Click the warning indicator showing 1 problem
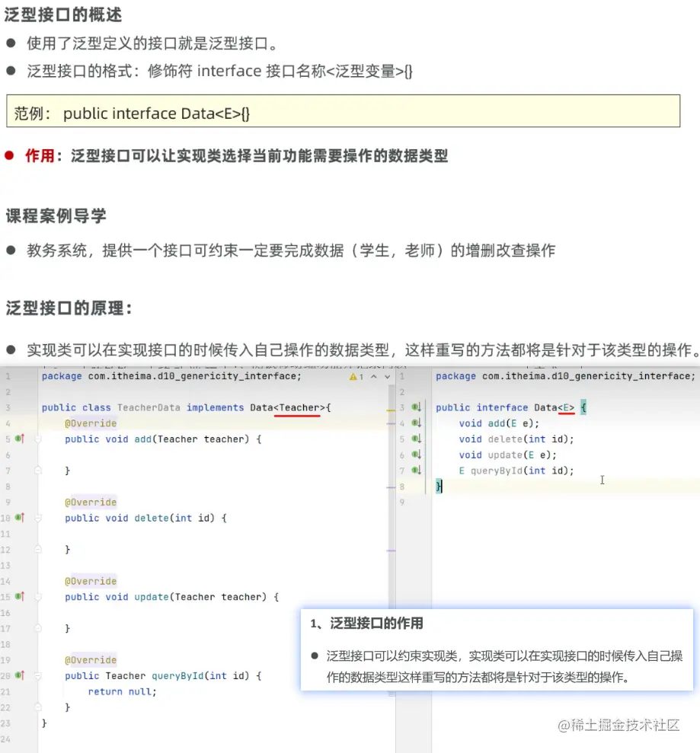 pyautogui.click(x=356, y=377)
